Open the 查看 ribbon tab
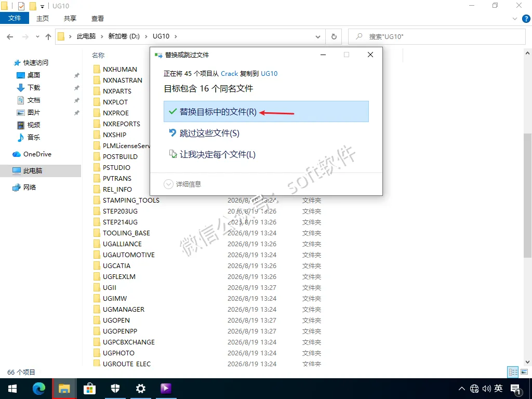The width and height of the screenshot is (532, 399). tap(98, 18)
